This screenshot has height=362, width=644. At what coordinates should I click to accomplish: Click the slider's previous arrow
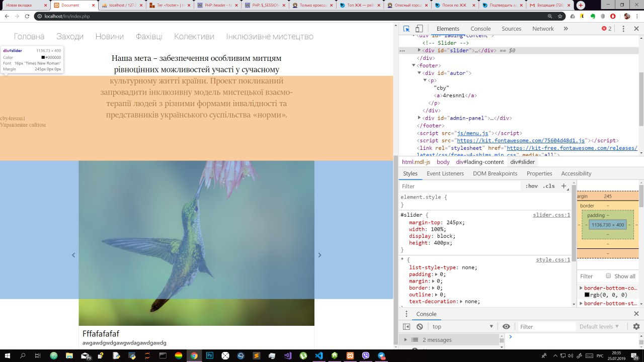click(x=73, y=255)
